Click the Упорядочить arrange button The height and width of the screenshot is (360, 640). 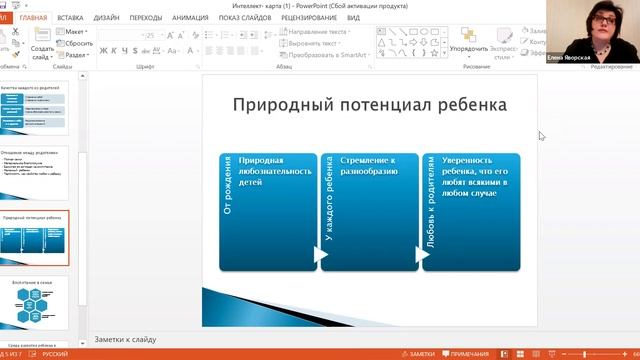pyautogui.click(x=469, y=42)
